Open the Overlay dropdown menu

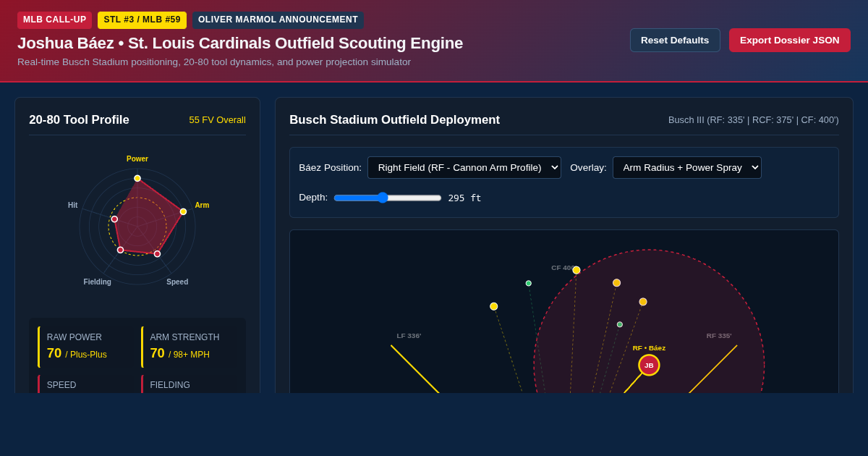(x=687, y=167)
